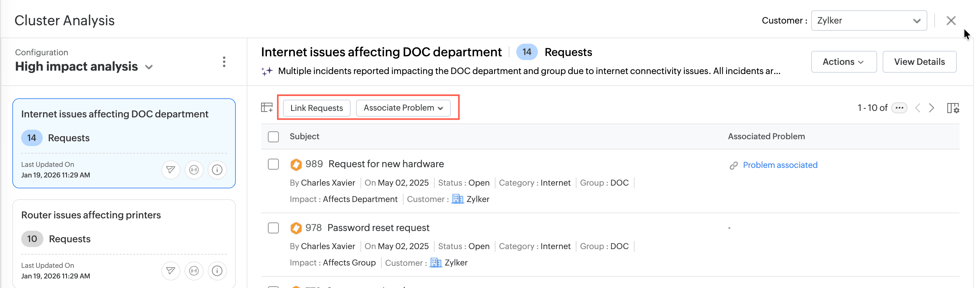Check the box for request 989
The image size is (980, 288).
pyautogui.click(x=273, y=164)
